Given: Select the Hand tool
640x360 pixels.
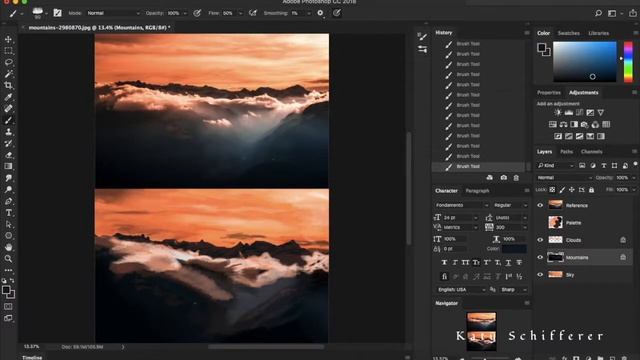Looking at the screenshot, I should coord(8,247).
